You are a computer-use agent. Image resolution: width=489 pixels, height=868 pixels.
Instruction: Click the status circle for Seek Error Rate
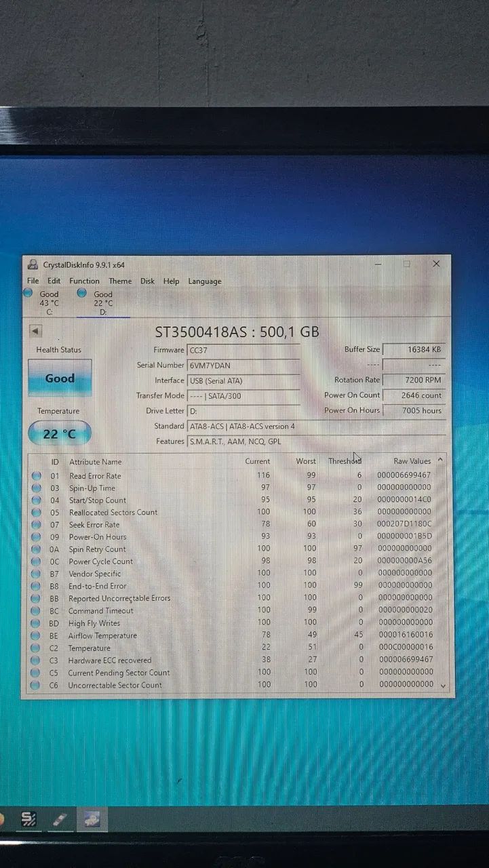click(x=36, y=525)
